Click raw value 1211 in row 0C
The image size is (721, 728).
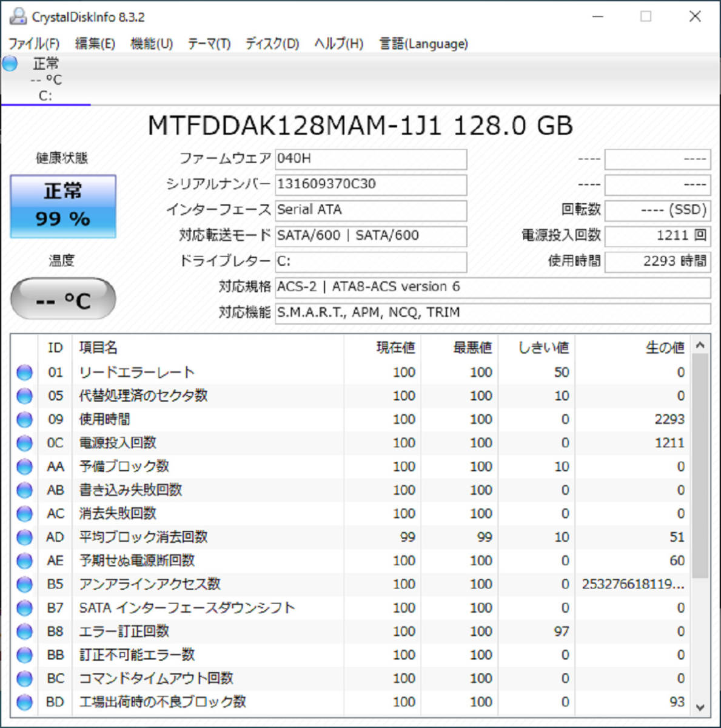pyautogui.click(x=669, y=443)
